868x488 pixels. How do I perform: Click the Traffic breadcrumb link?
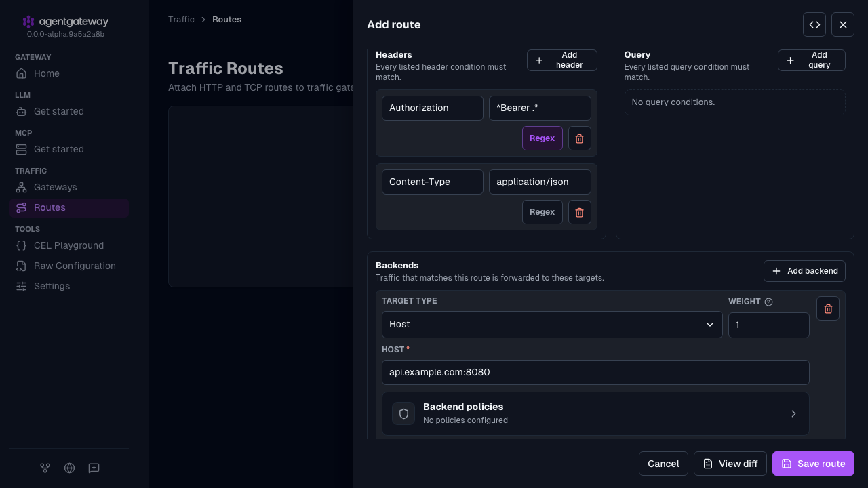click(x=181, y=20)
